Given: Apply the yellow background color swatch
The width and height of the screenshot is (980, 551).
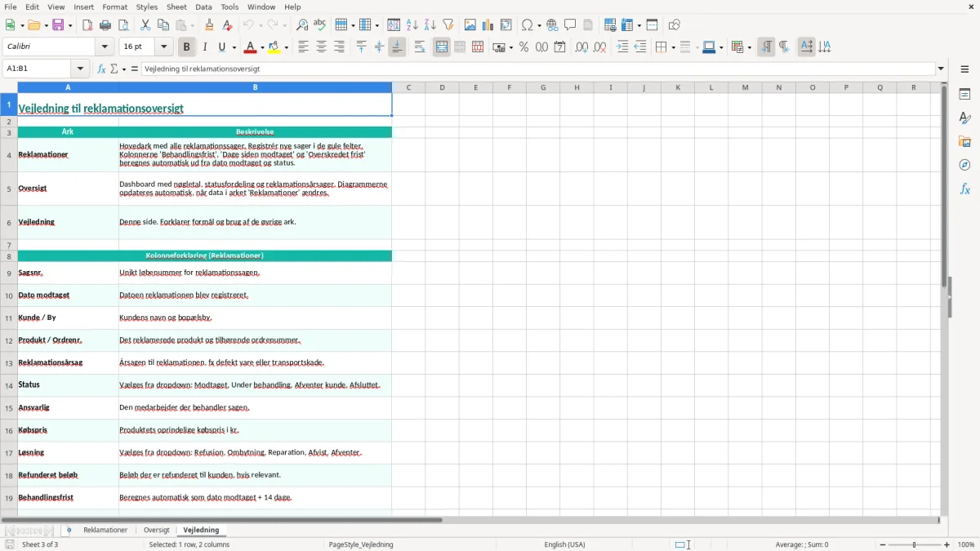Looking at the screenshot, I should 274,47.
